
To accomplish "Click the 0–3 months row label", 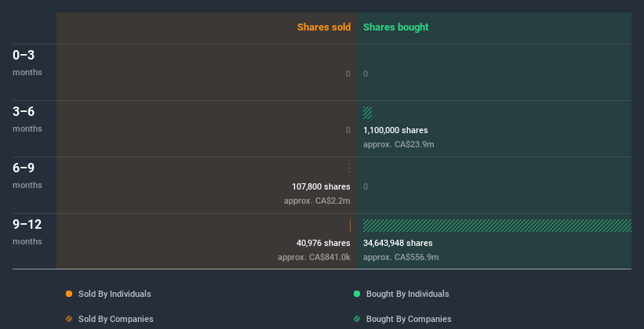I will coord(27,63).
